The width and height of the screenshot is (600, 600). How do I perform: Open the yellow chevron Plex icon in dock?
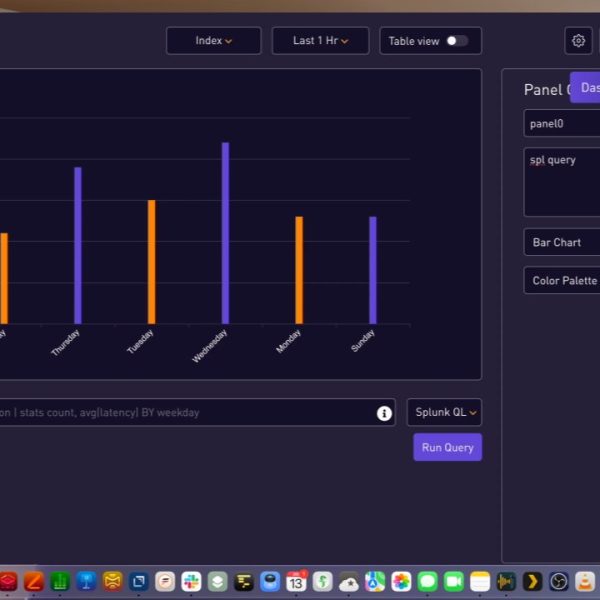(x=532, y=582)
